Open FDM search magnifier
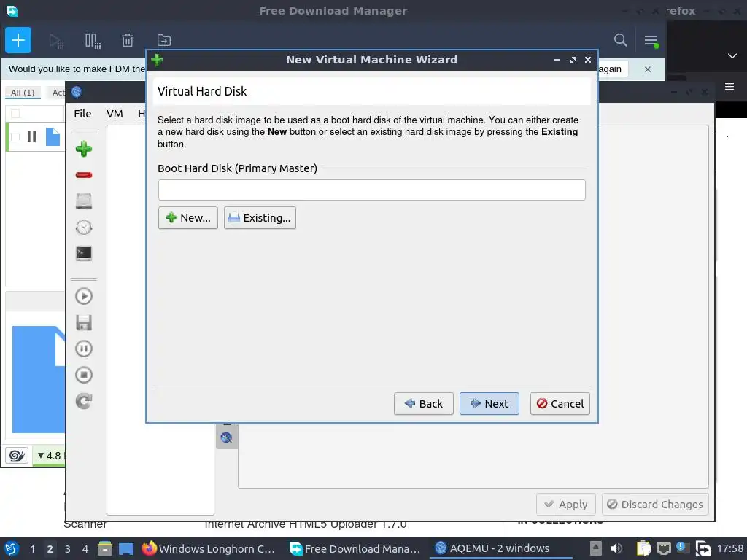 click(x=620, y=40)
